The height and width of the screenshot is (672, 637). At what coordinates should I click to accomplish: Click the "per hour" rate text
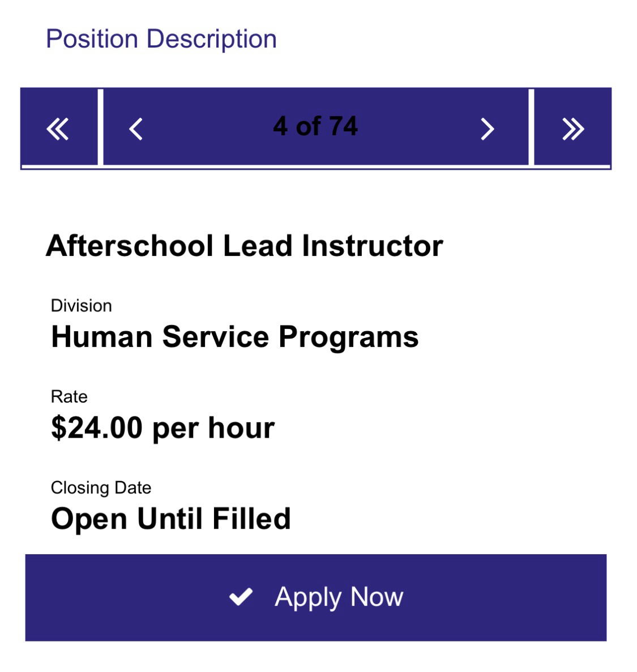tap(213, 427)
